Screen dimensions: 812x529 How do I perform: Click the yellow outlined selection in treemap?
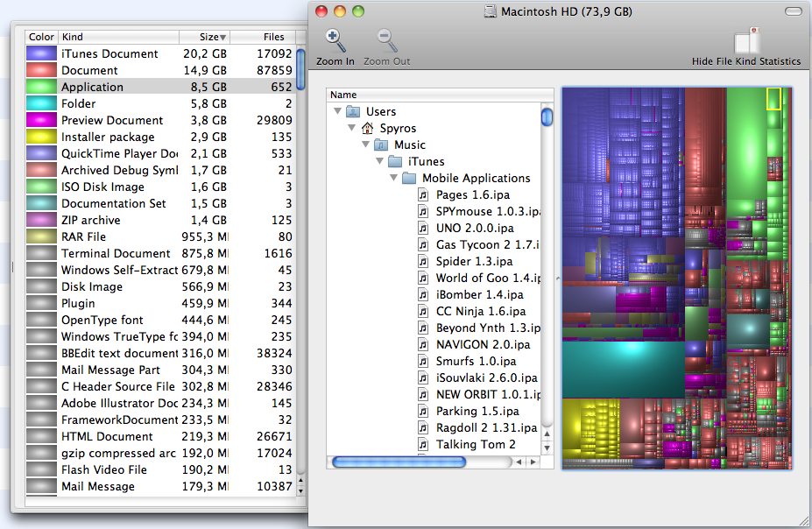click(773, 98)
